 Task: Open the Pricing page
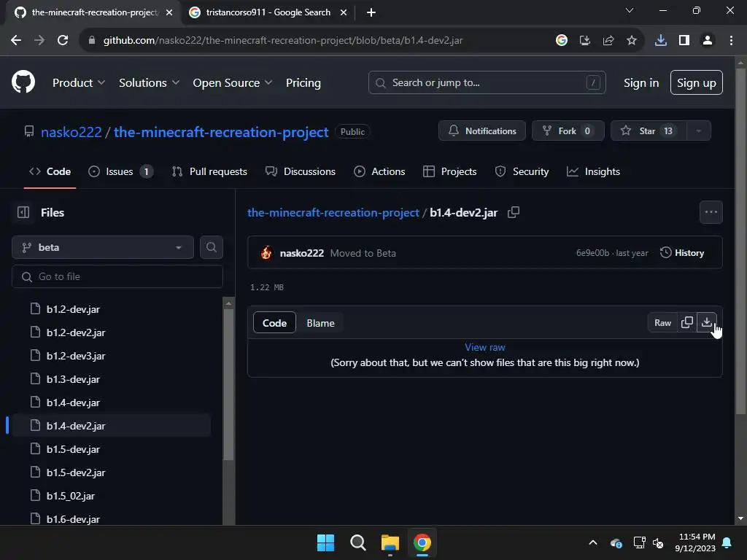(303, 82)
